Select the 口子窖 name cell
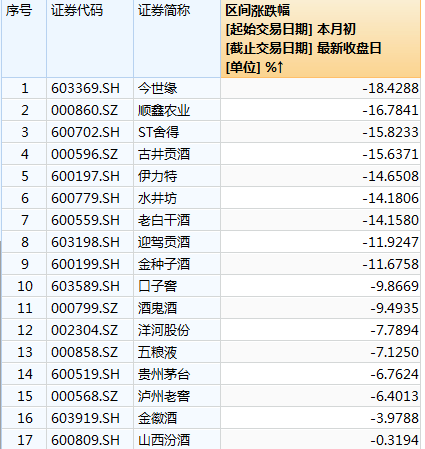 [177, 286]
